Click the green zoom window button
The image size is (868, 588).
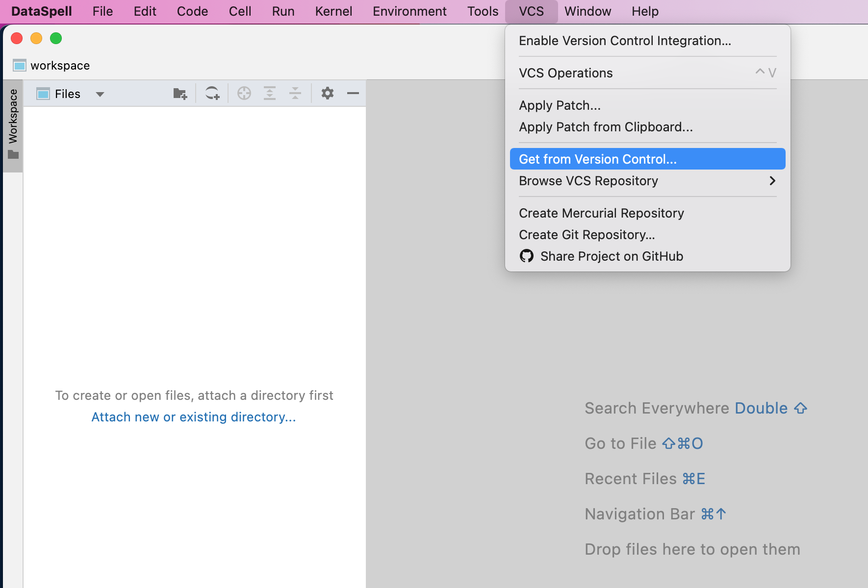56,38
